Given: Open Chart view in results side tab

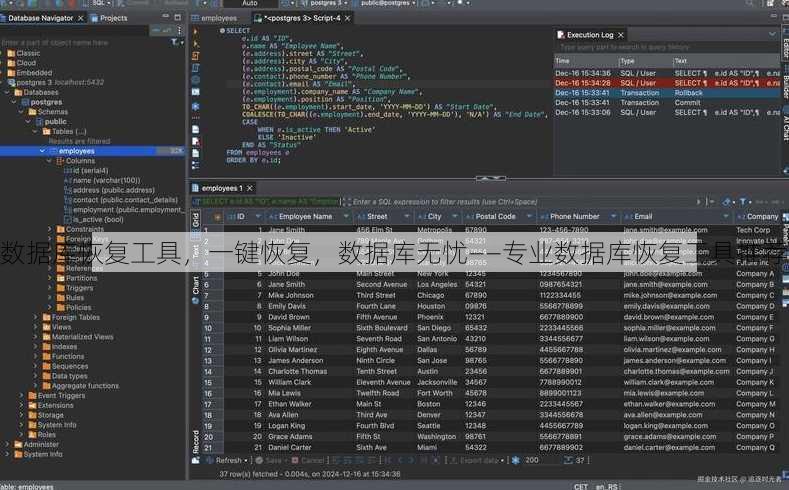Looking at the screenshot, I should pos(196,290).
